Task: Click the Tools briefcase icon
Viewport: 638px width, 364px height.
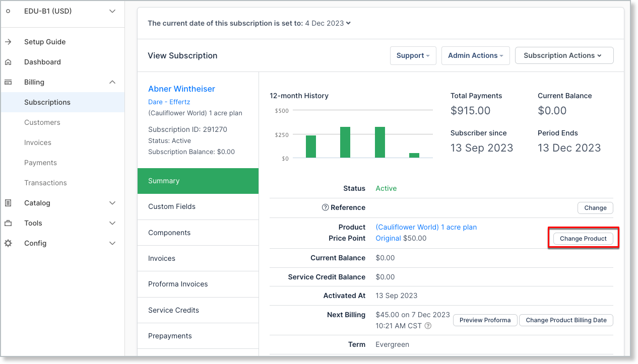Action: click(x=8, y=223)
